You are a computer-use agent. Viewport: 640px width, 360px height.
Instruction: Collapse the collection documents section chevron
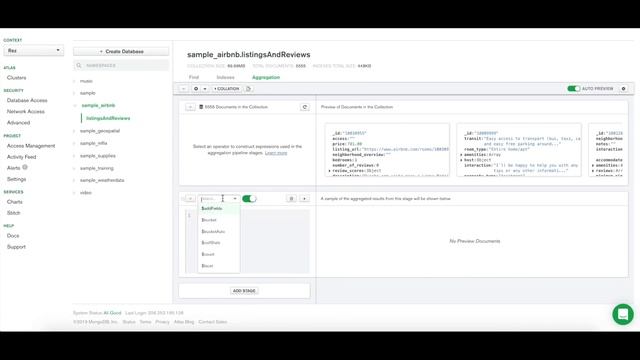pos(190,107)
